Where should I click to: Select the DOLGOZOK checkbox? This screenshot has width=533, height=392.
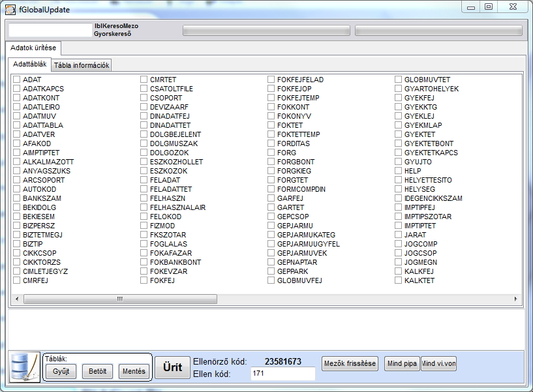[x=144, y=153]
